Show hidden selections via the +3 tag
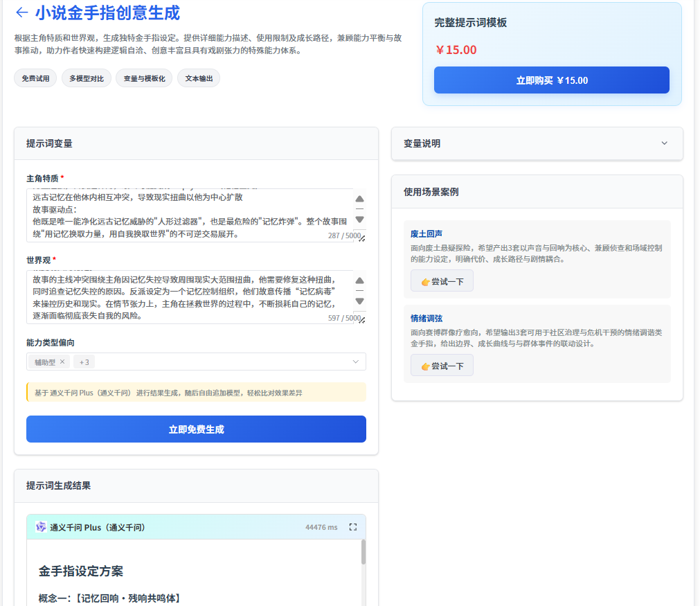Image resolution: width=700 pixels, height=606 pixels. click(x=84, y=362)
